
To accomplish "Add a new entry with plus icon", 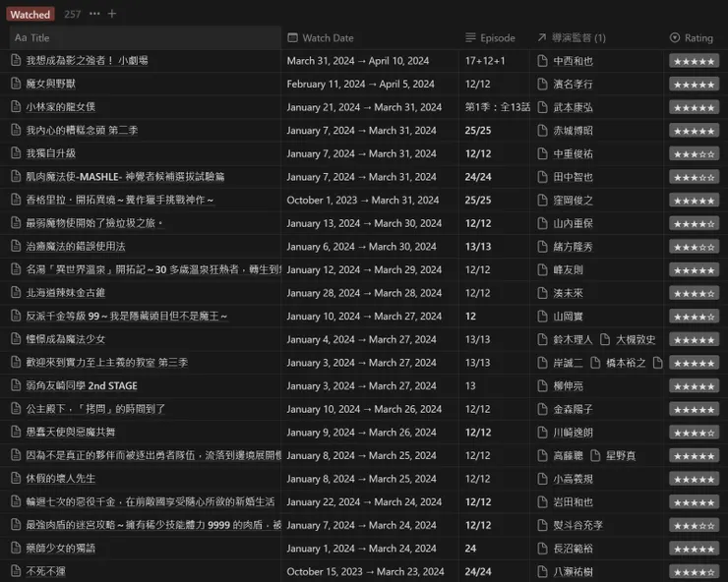I will click(x=112, y=14).
